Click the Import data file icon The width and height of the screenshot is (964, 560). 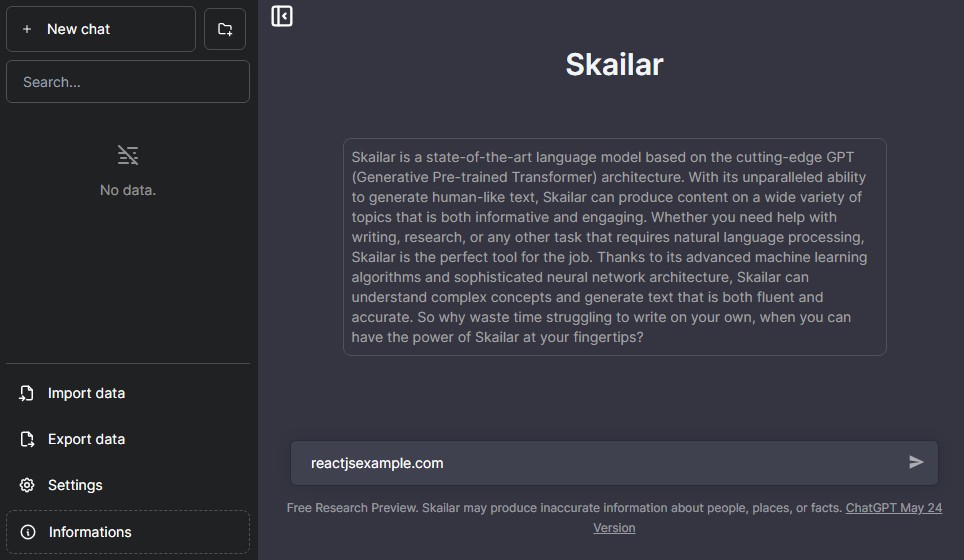tap(27, 393)
